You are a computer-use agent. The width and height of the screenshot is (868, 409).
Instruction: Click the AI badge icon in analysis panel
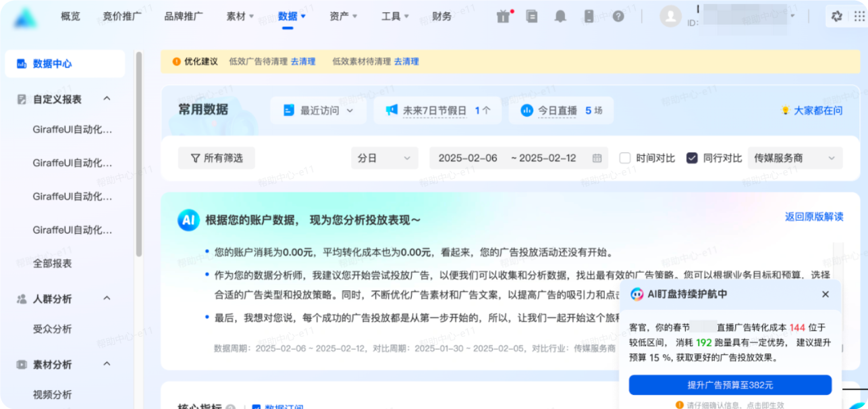coord(188,220)
